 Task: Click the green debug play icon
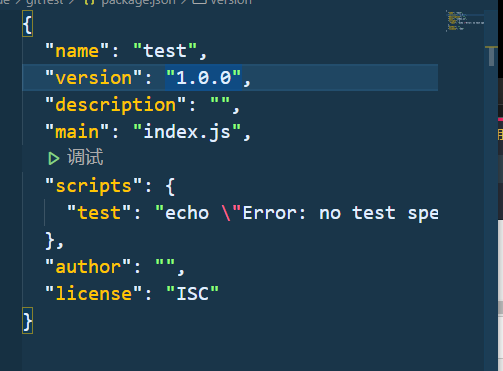pyautogui.click(x=53, y=158)
